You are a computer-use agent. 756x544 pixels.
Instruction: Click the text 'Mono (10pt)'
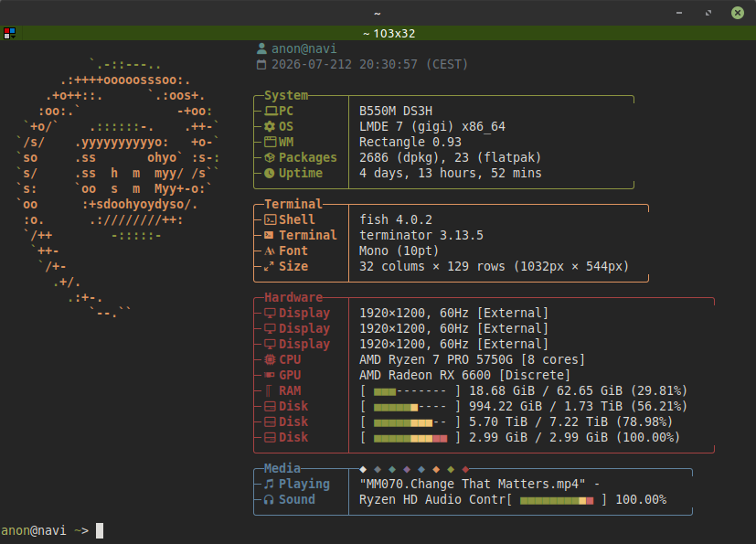click(399, 251)
